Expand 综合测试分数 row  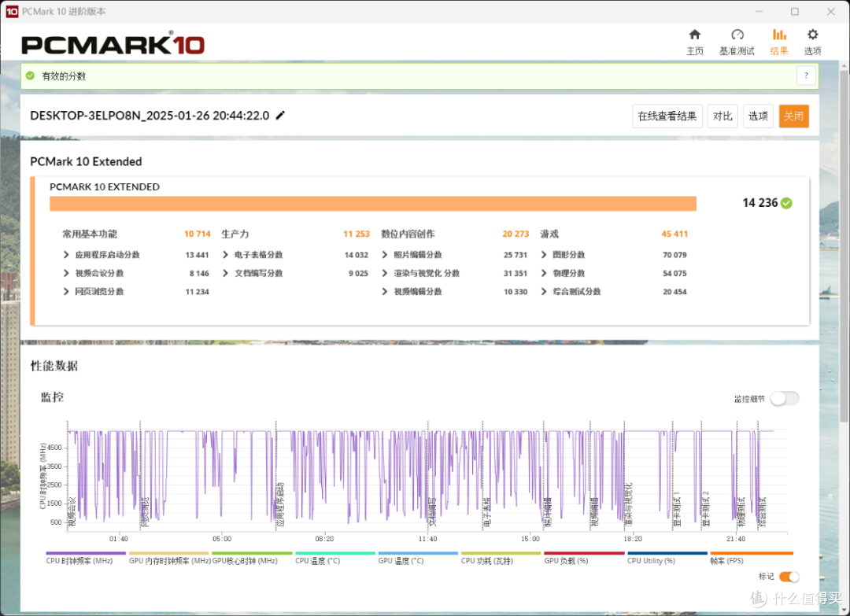click(544, 291)
